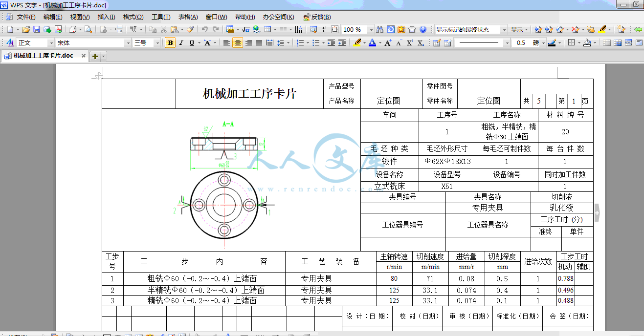Click title 机械加工工序卡片 in document
Viewport: 644px width, 336px height.
(249, 94)
